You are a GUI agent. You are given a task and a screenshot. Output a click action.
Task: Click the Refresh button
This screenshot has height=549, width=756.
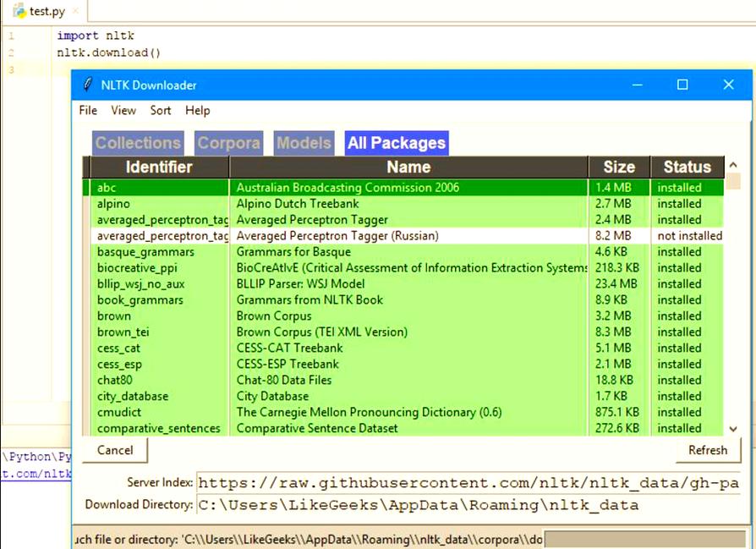click(x=708, y=450)
